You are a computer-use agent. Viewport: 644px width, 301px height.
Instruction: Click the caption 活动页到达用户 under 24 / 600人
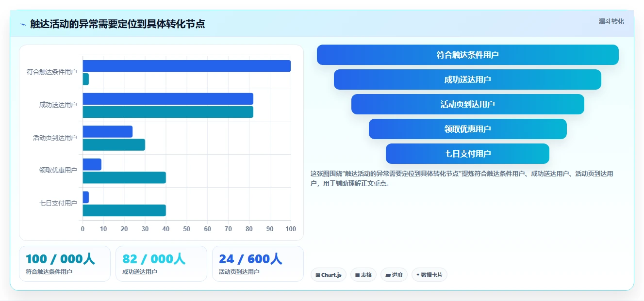(239, 272)
